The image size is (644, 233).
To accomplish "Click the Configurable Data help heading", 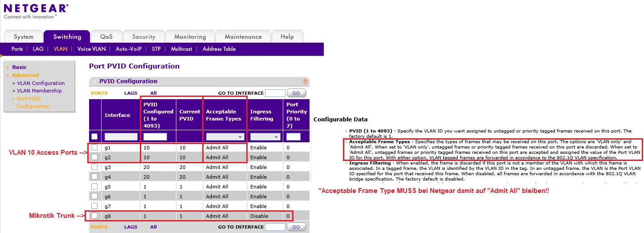I will point(341,119).
